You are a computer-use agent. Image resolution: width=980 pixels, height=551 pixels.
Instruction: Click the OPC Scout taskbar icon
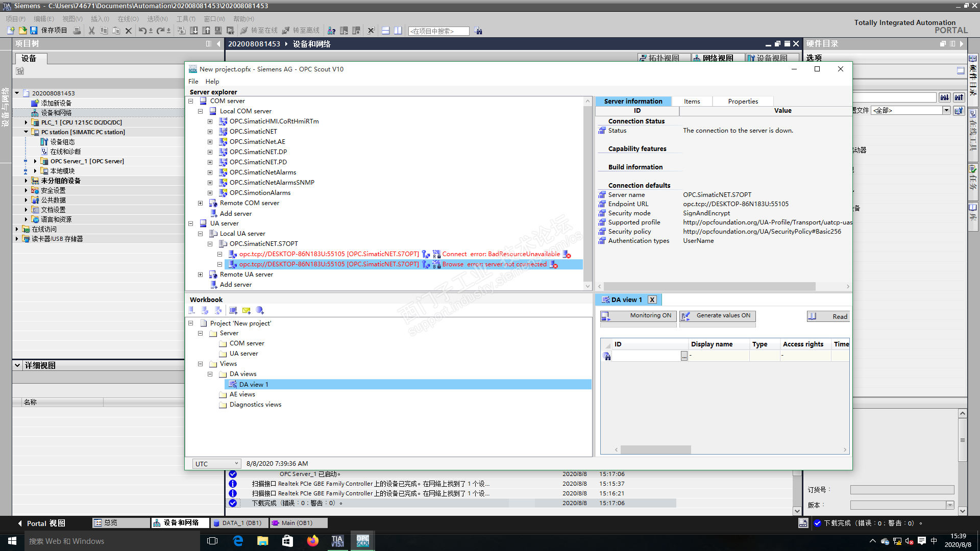point(362,541)
